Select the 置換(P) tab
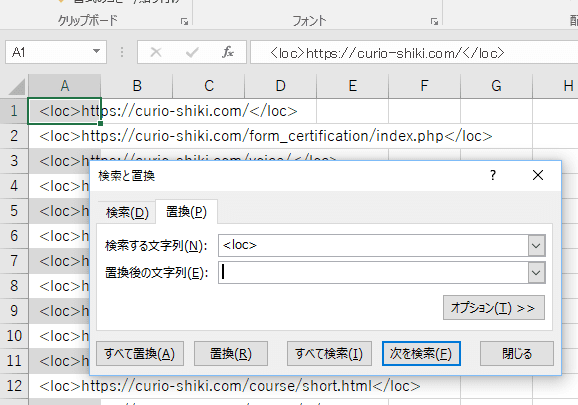The width and height of the screenshot is (578, 405). pyautogui.click(x=187, y=212)
